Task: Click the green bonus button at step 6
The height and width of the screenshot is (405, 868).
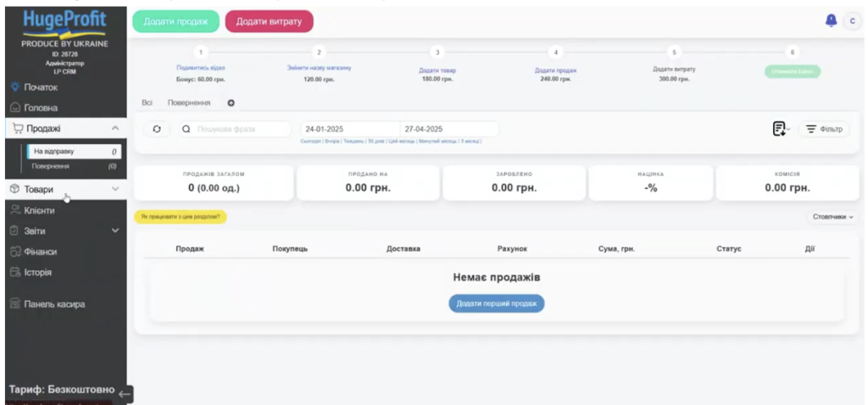Action: coord(793,71)
